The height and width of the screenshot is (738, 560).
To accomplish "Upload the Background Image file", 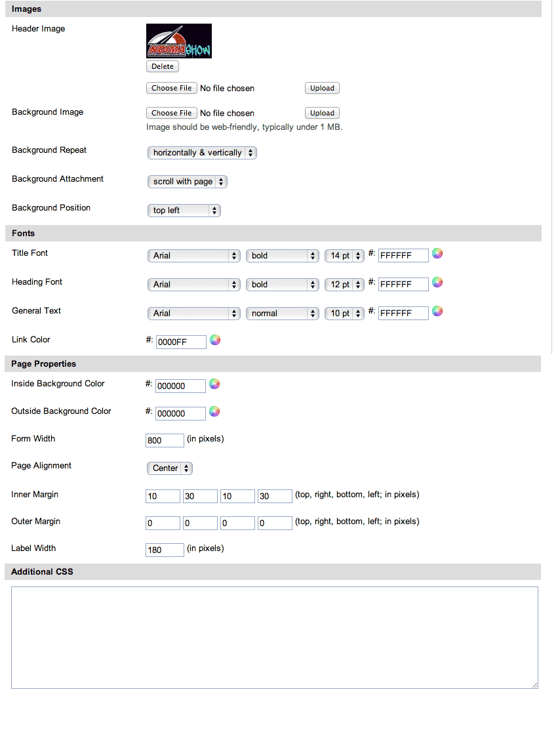I will pos(322,113).
